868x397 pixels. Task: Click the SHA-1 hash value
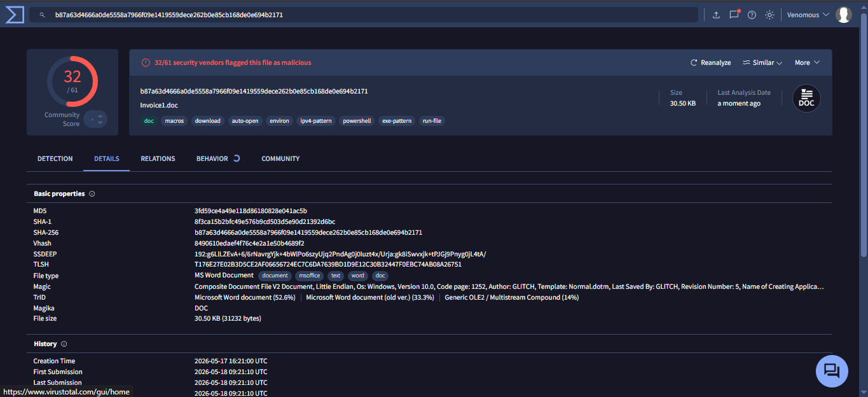(265, 221)
